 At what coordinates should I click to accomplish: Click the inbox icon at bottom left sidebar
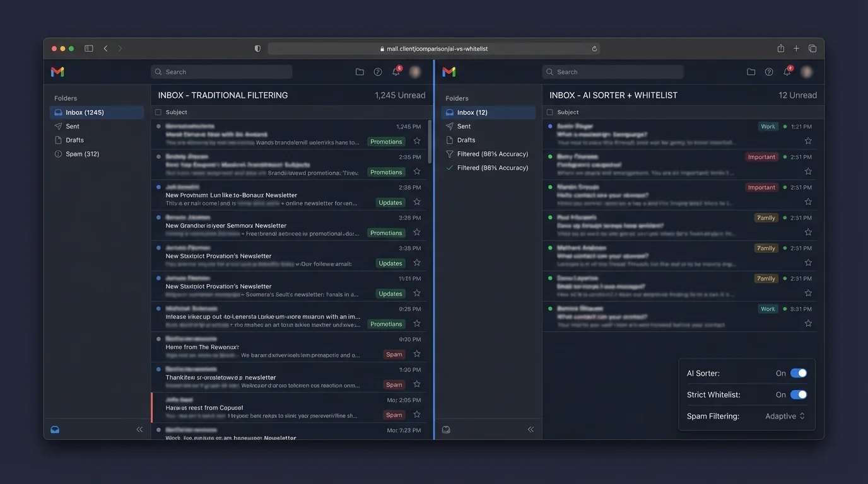tap(54, 429)
